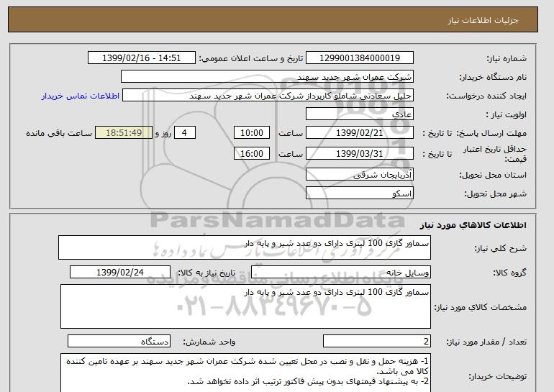Select the label تعداد / مقدار مورد نیاز

486,342
